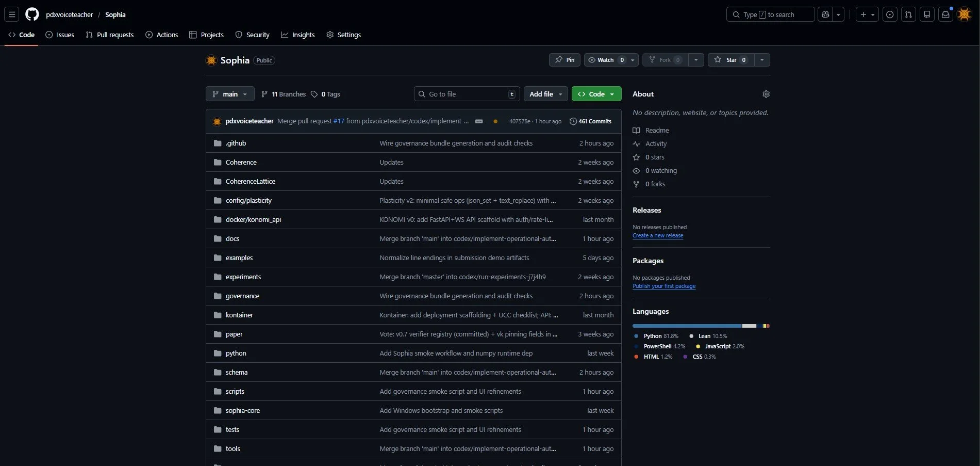Open the Actions tab
The width and height of the screenshot is (980, 466).
162,35
